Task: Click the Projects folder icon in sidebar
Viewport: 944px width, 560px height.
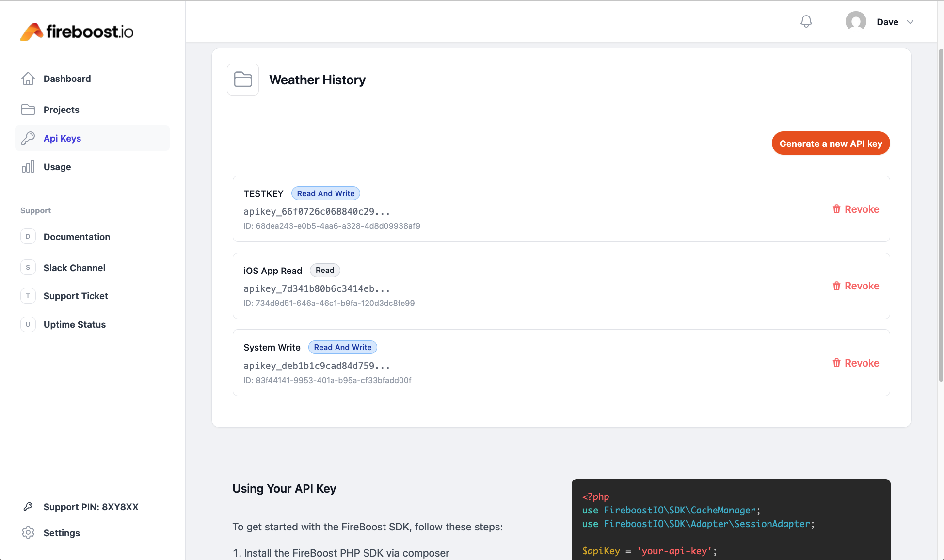Action: pyautogui.click(x=28, y=110)
